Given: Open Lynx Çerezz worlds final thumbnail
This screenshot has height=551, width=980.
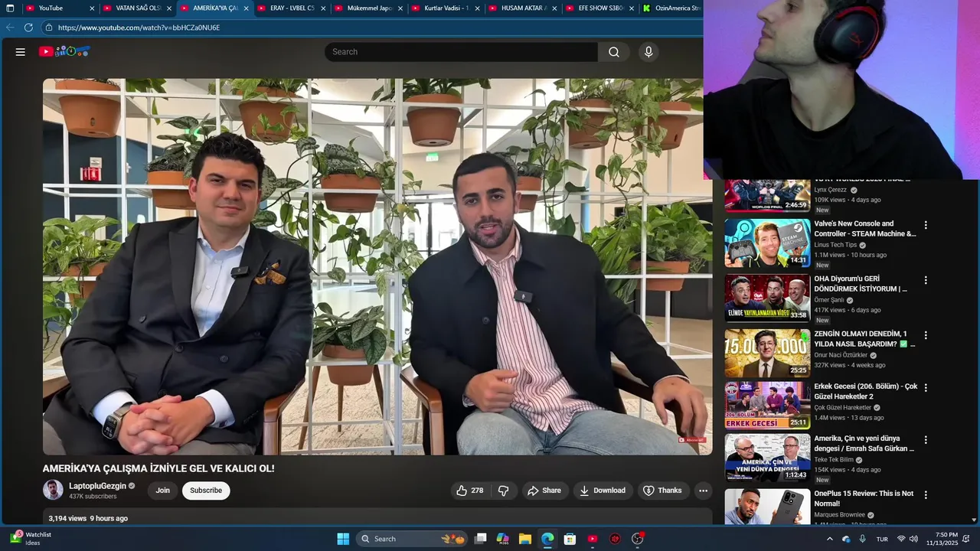Looking at the screenshot, I should [x=767, y=195].
